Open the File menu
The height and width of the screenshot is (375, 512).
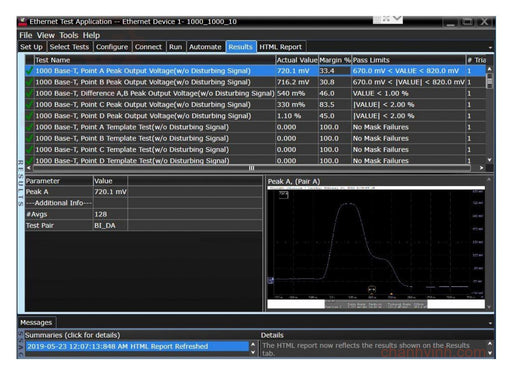click(x=25, y=35)
